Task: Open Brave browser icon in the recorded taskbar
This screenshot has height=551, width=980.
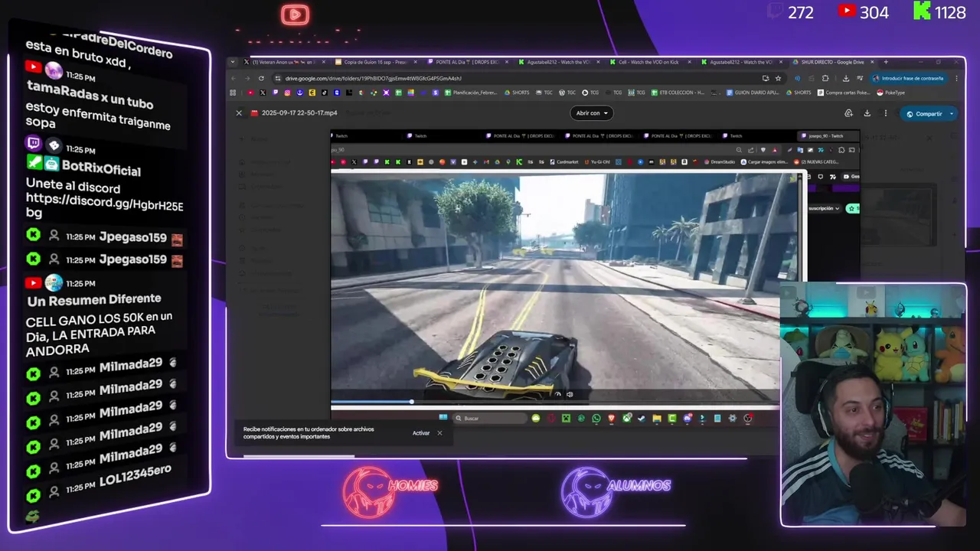Action: [x=611, y=418]
